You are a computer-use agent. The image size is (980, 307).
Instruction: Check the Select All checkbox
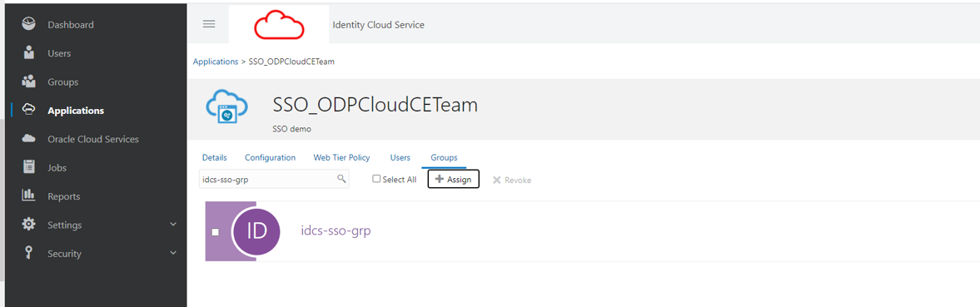tap(376, 179)
